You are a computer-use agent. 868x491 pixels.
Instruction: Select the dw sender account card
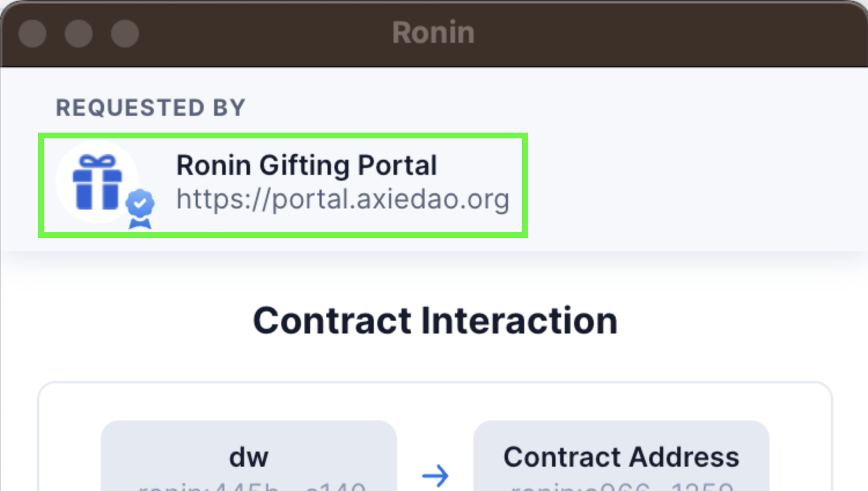[x=249, y=456]
